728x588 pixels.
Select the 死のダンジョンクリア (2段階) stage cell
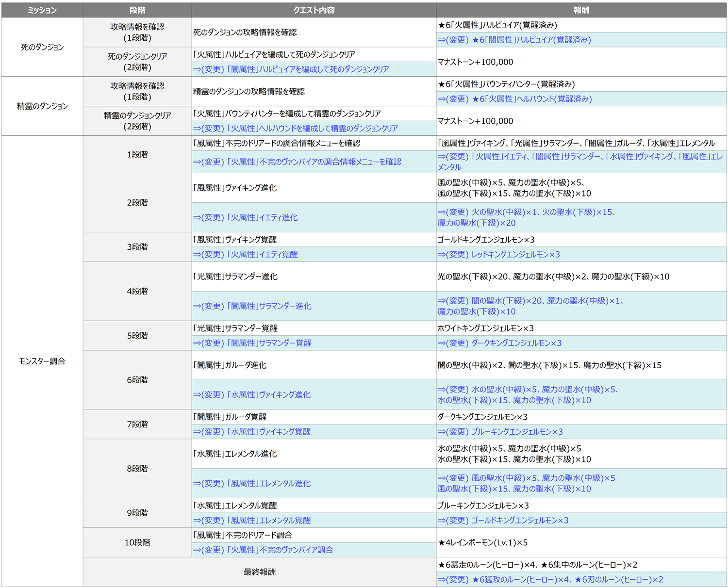click(x=137, y=62)
